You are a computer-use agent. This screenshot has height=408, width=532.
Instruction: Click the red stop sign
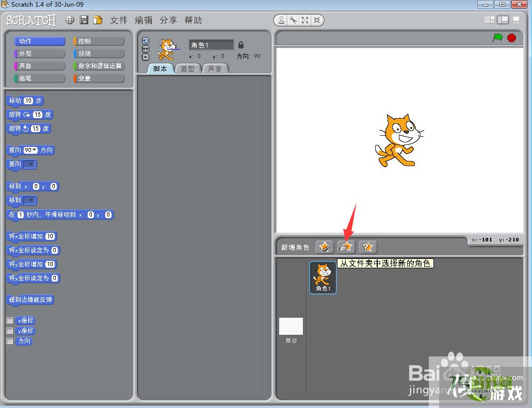pyautogui.click(x=512, y=38)
